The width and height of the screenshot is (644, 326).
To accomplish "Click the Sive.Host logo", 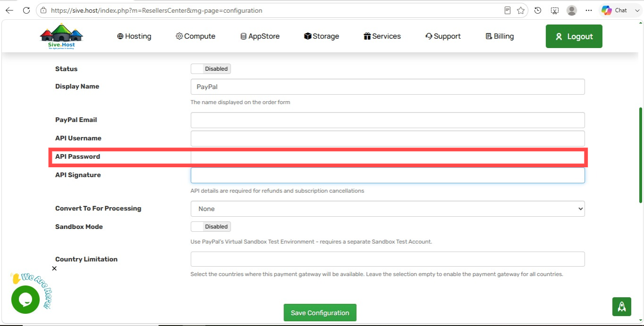I will pyautogui.click(x=62, y=37).
